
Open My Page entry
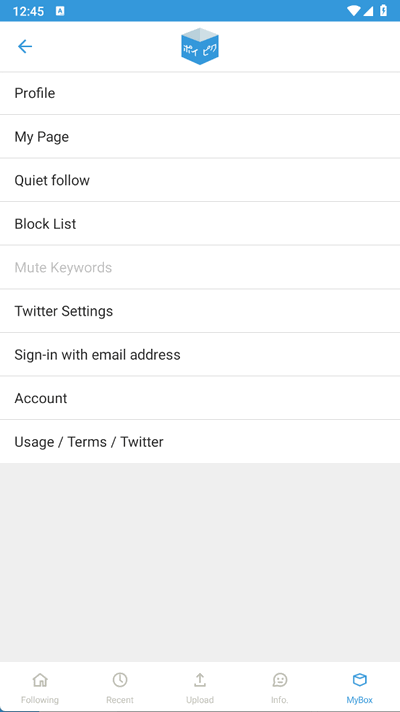200,137
